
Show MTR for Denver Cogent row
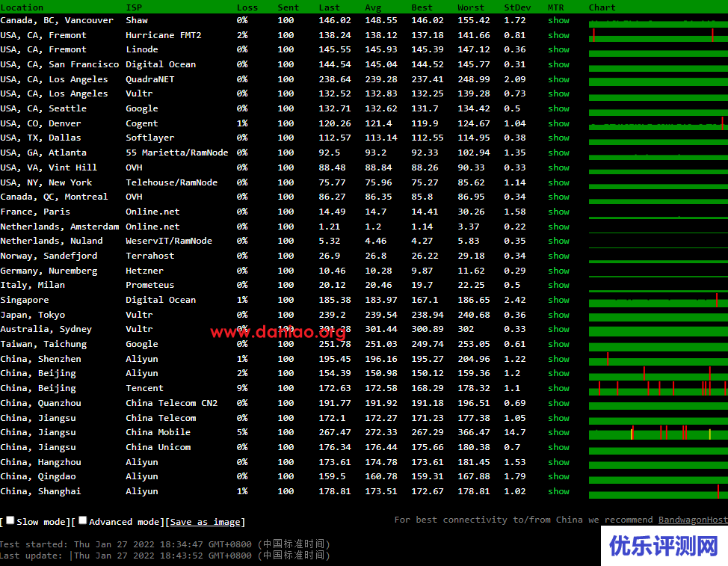(558, 123)
